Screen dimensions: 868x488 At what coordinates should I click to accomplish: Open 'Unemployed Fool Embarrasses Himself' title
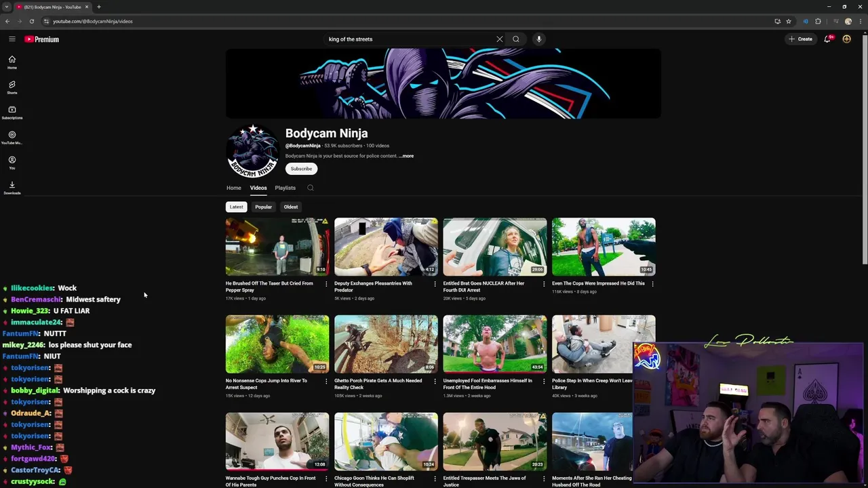click(488, 384)
